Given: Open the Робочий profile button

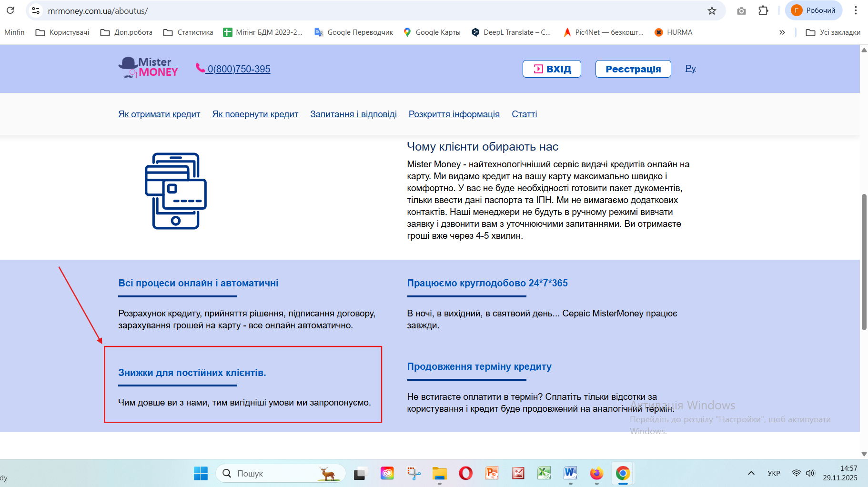Looking at the screenshot, I should pyautogui.click(x=814, y=10).
